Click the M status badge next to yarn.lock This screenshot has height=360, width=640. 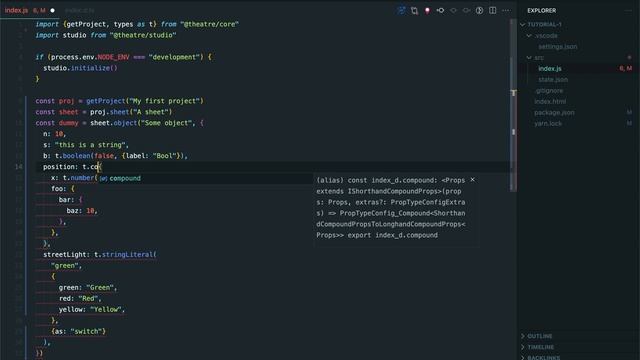point(629,123)
